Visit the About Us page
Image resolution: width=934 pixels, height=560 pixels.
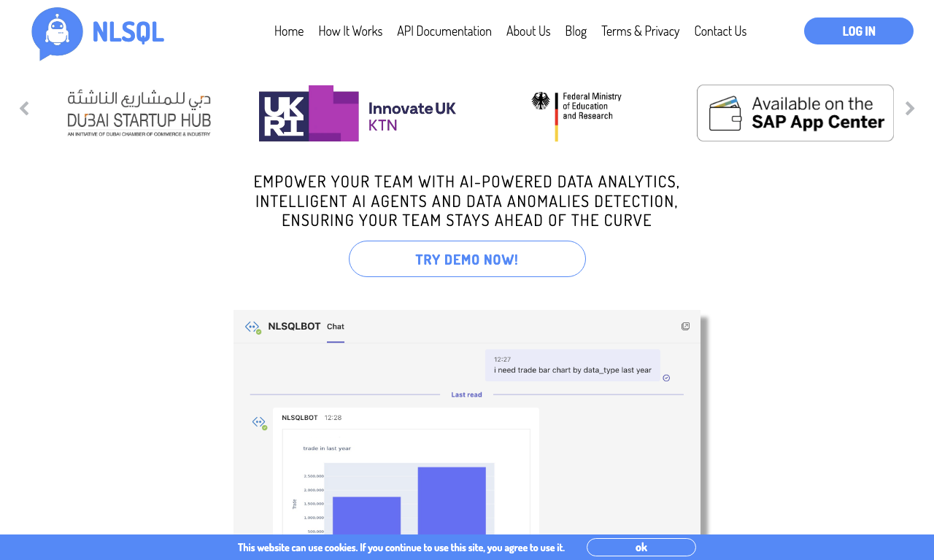click(x=528, y=31)
